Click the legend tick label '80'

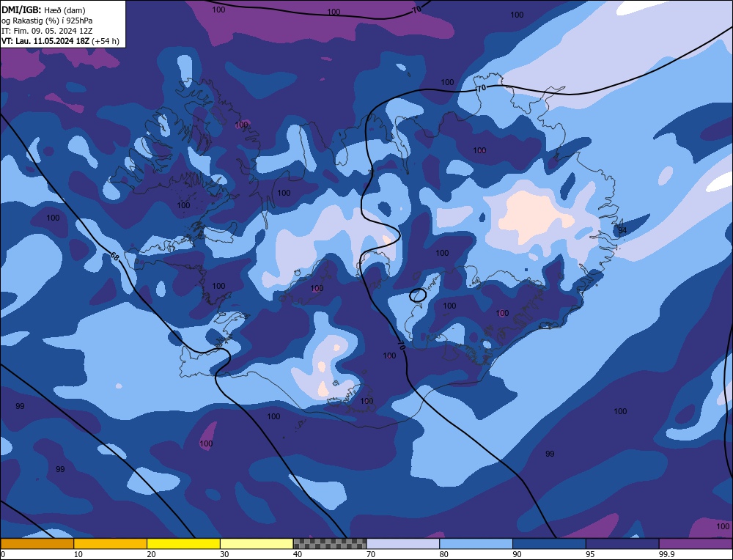444,554
